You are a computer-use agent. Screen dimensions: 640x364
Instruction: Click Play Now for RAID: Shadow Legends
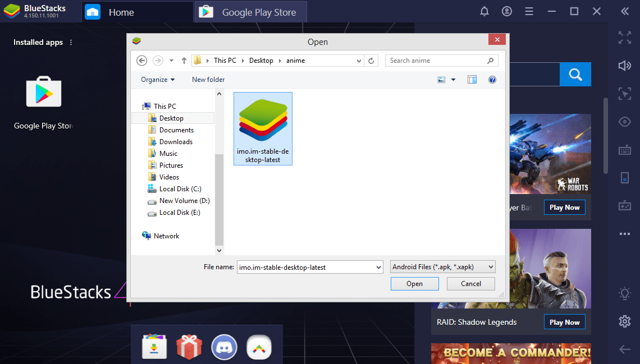point(564,322)
